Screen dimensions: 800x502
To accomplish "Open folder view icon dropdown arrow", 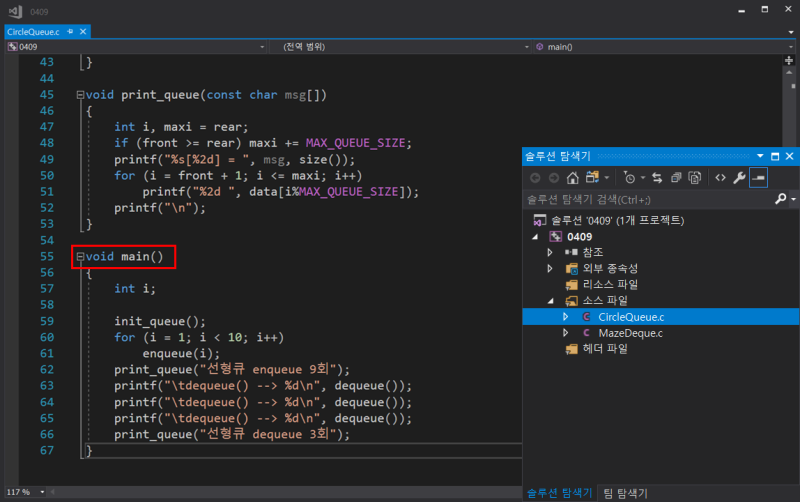I will coord(607,178).
